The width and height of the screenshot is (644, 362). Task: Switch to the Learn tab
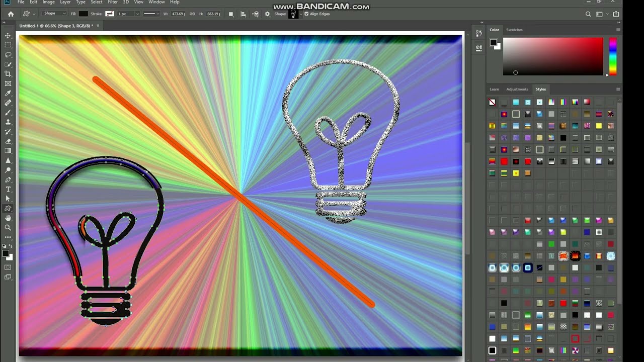(x=495, y=89)
